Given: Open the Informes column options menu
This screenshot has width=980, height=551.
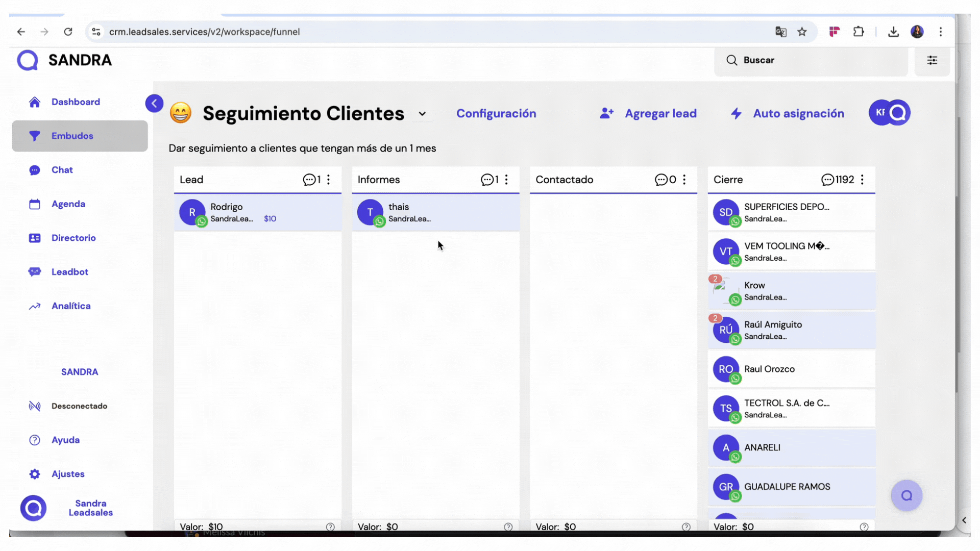Looking at the screenshot, I should pos(506,180).
